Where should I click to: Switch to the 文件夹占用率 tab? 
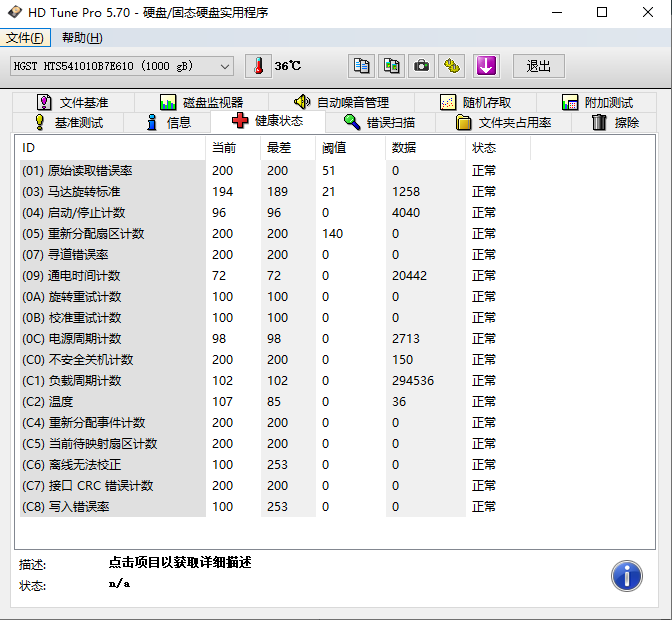[503, 123]
